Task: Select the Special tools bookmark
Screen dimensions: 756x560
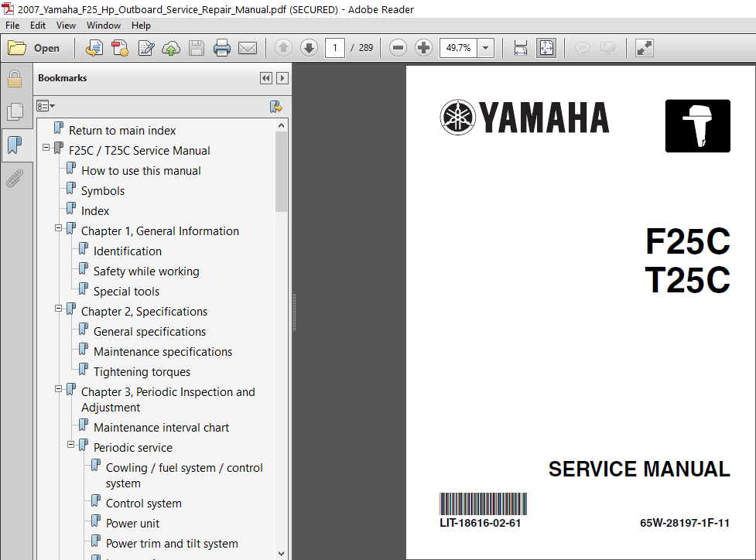Action: pos(126,292)
